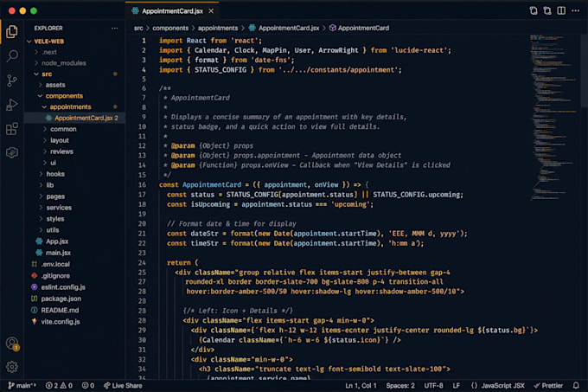Open the Explorer view in activity bar
Image resolution: width=588 pixels, height=392 pixels.
[x=11, y=31]
